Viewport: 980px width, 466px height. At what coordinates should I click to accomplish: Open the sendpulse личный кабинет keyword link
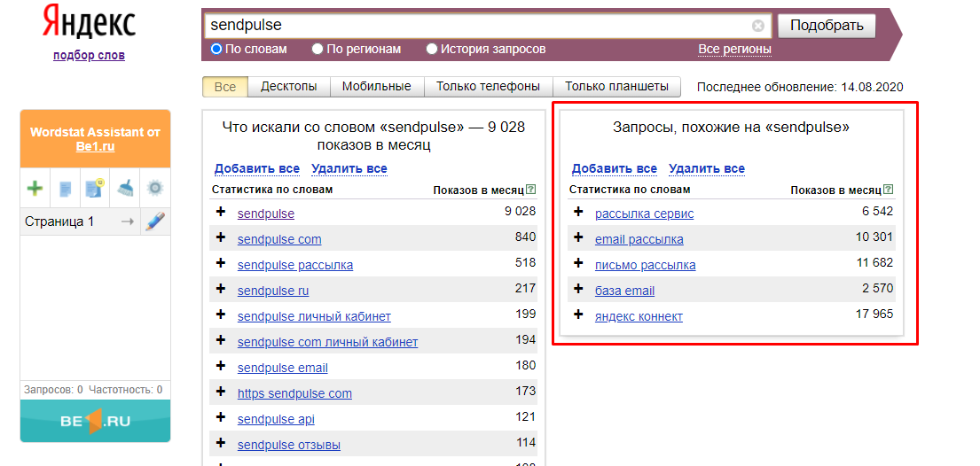tap(314, 316)
